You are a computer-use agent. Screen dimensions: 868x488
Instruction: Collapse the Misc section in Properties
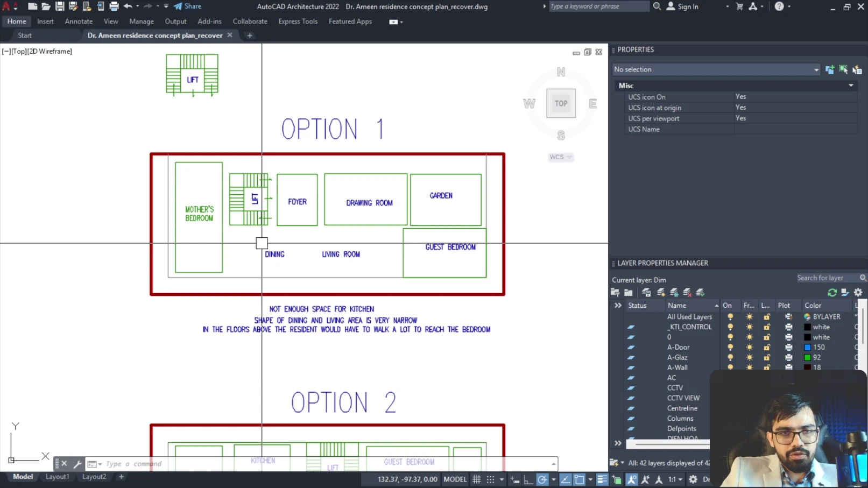pyautogui.click(x=851, y=86)
